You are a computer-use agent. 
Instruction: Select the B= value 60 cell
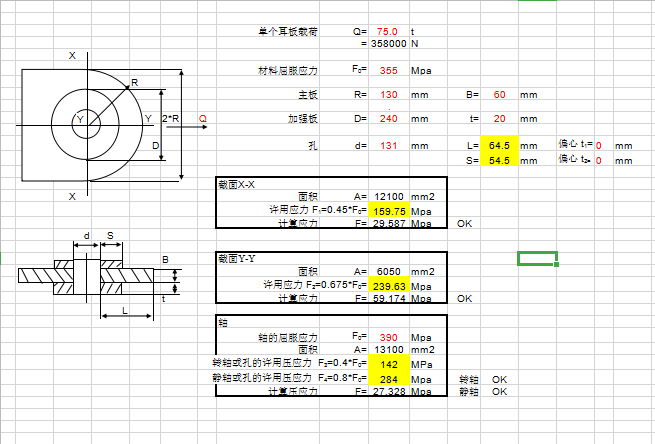click(499, 95)
